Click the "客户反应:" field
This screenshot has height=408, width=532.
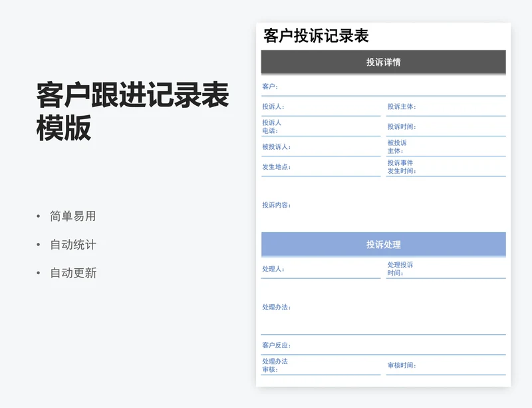tap(384, 345)
